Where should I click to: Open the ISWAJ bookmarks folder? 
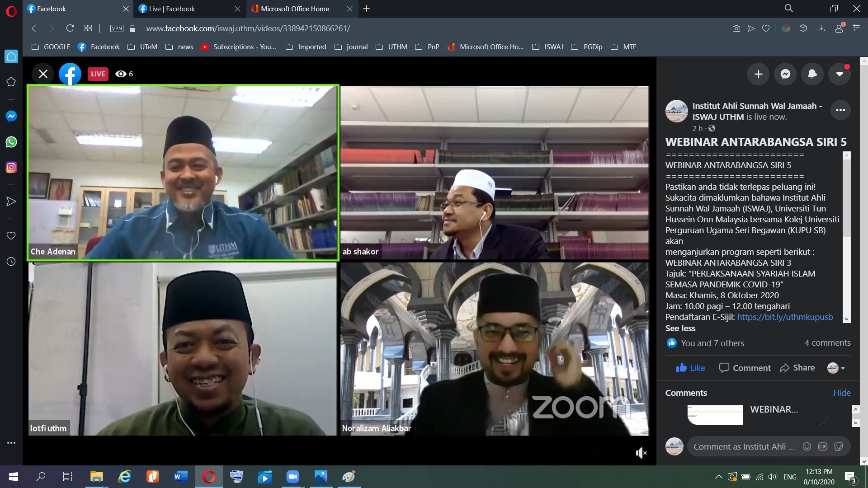[x=548, y=47]
